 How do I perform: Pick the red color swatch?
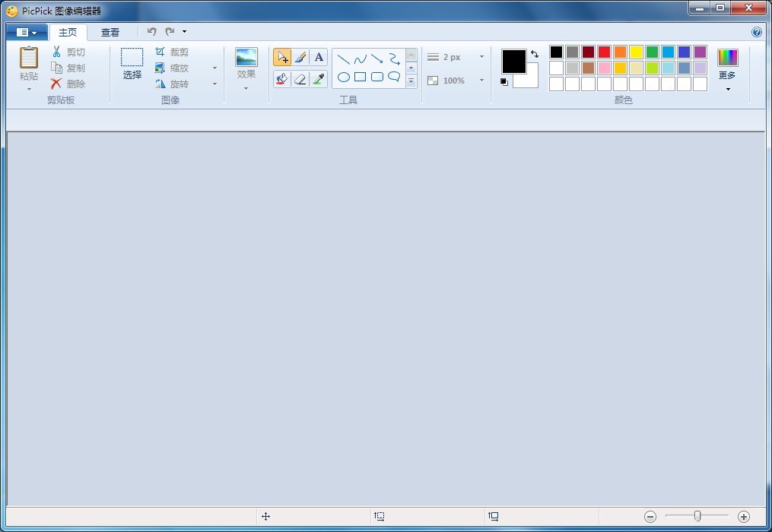(604, 52)
